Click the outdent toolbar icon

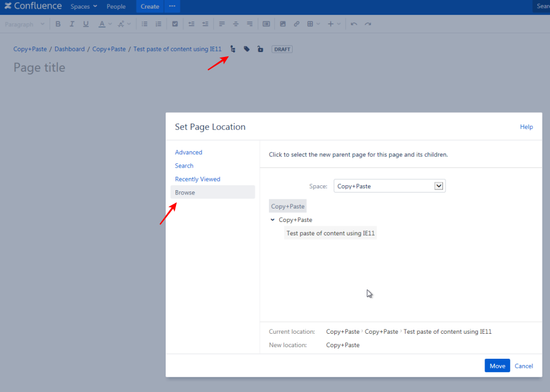click(x=191, y=24)
